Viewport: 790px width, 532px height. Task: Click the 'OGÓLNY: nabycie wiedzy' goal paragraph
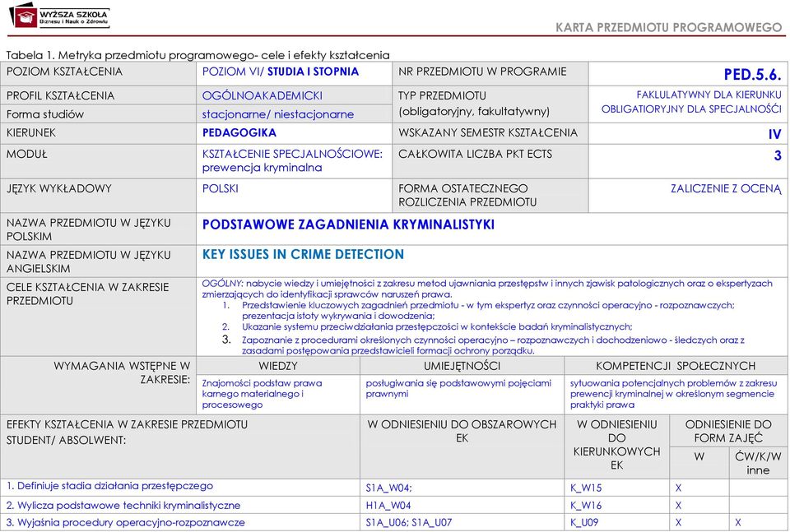[x=487, y=289]
